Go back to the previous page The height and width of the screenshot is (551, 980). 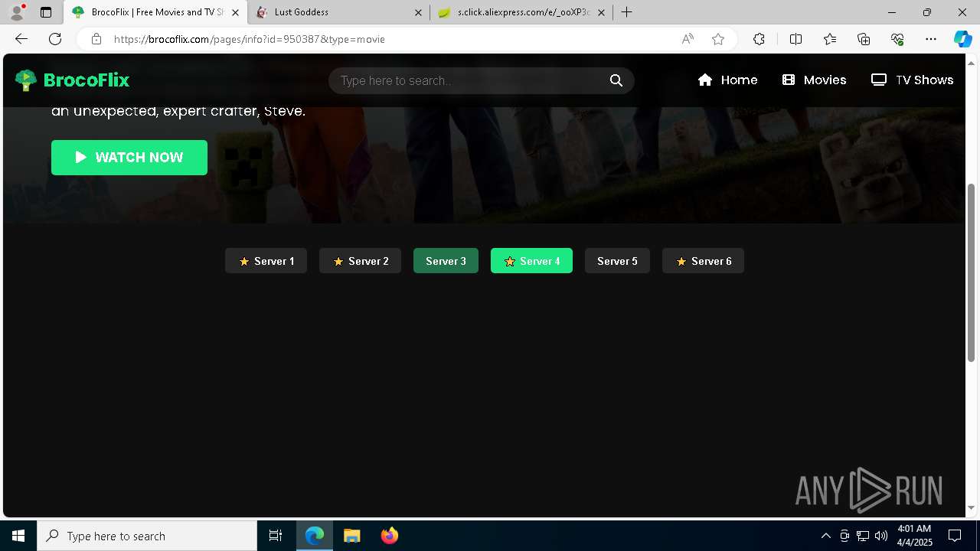click(21, 39)
